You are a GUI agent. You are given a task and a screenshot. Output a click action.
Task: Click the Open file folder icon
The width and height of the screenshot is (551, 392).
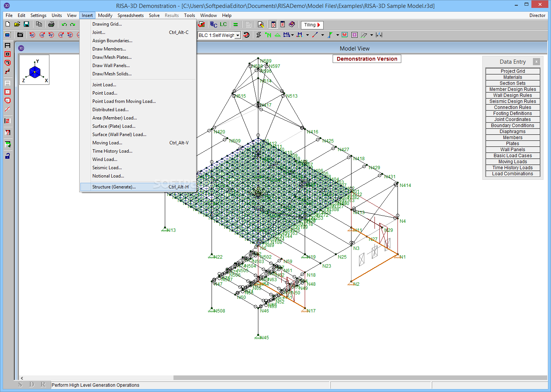tap(17, 24)
